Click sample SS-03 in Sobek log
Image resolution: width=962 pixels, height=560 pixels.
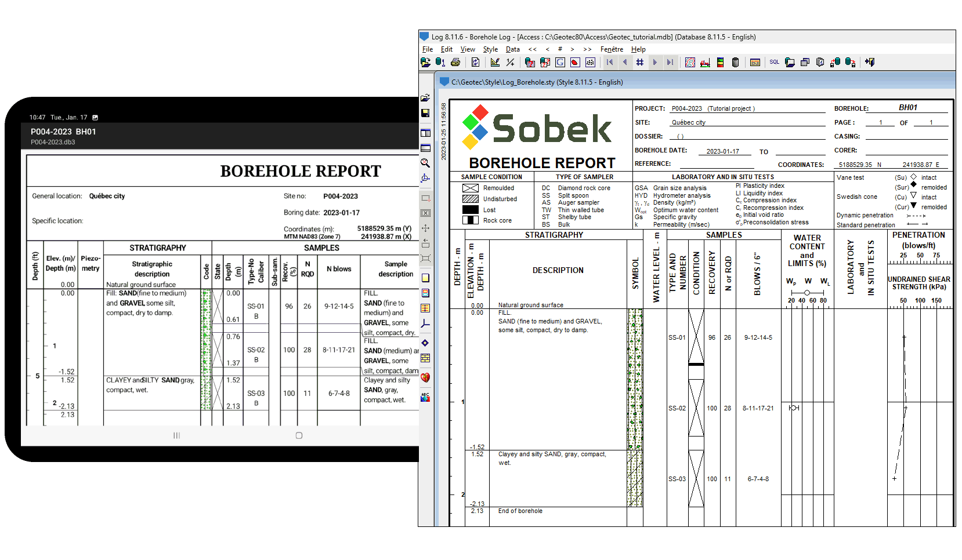point(677,479)
